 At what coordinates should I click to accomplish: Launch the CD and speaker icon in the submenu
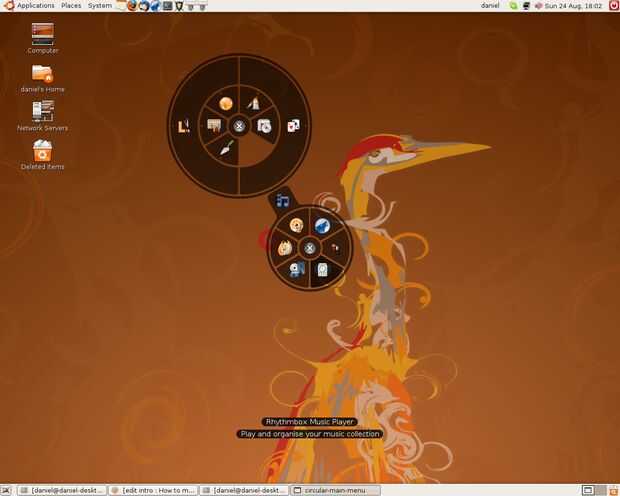point(297,269)
